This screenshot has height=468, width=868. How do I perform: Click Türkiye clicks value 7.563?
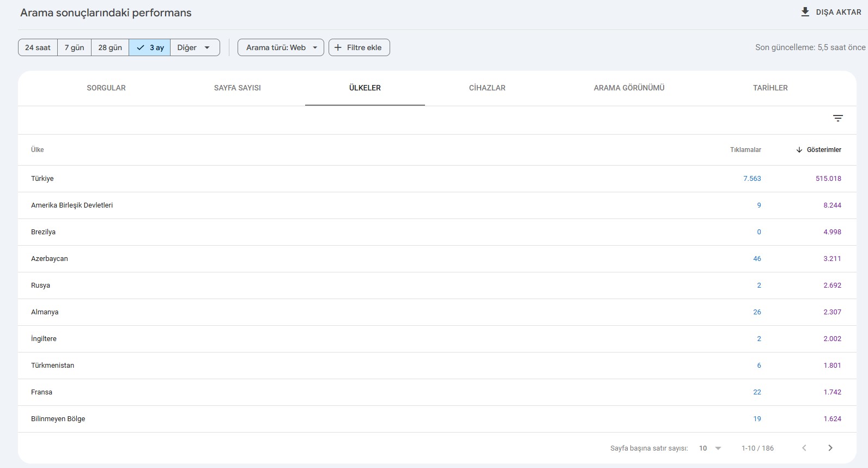point(752,179)
